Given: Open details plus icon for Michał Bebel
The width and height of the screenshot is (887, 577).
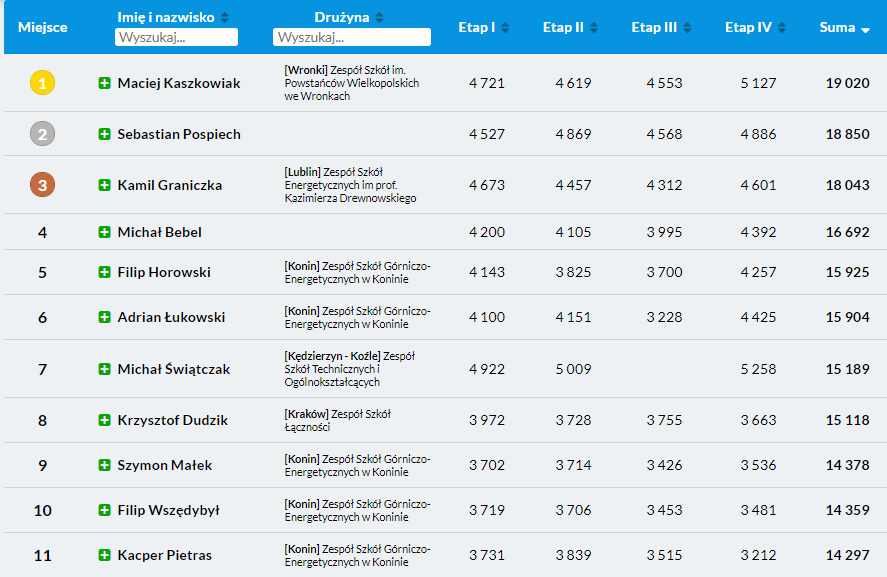Looking at the screenshot, I should coord(104,232).
